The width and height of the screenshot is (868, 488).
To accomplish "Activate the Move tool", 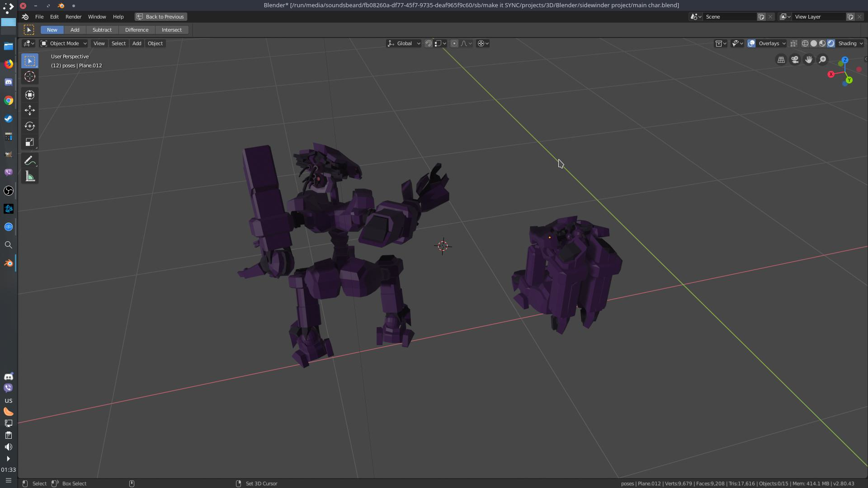I will pos(30,110).
